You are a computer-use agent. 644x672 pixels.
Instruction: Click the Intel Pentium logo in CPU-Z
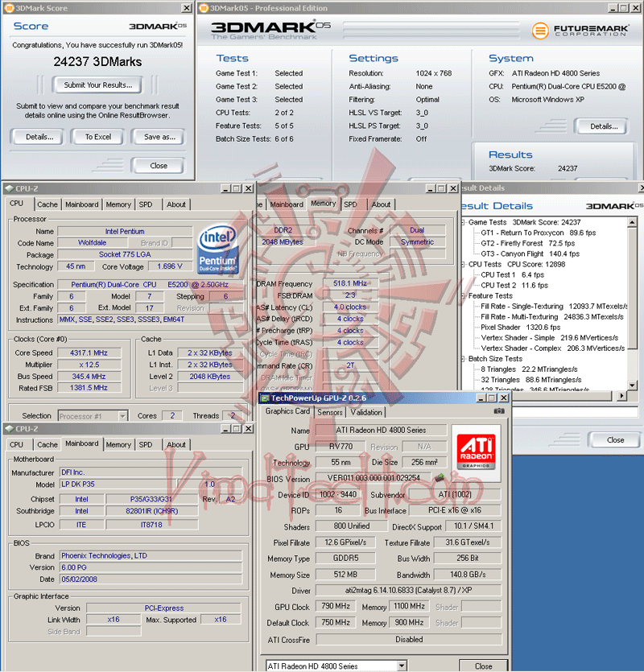tap(217, 249)
